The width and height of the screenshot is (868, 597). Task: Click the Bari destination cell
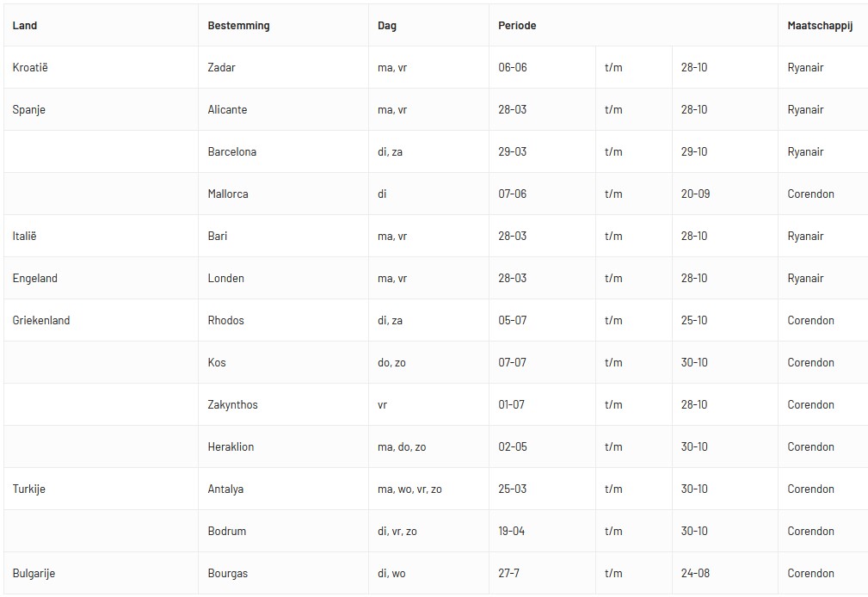click(283, 236)
